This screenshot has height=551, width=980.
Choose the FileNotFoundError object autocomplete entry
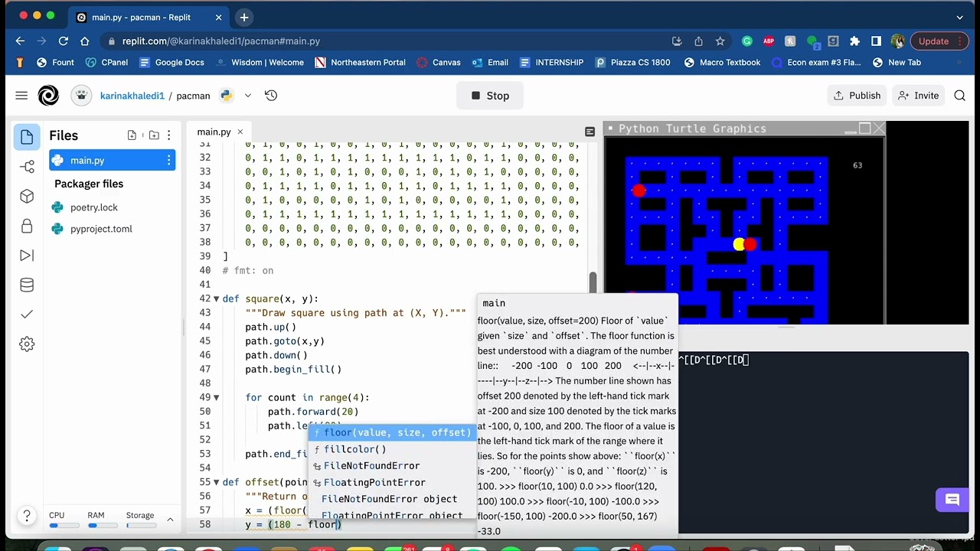pos(391,499)
